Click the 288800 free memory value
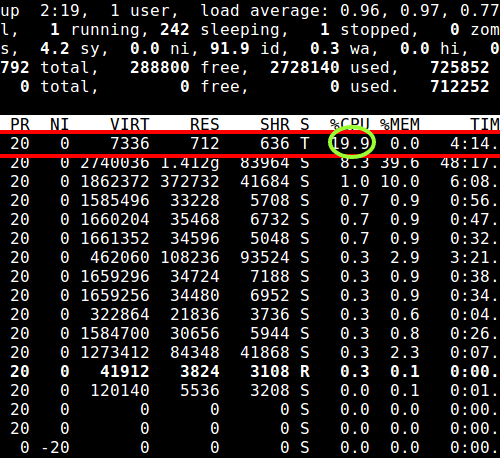The height and width of the screenshot is (458, 500). pos(160,68)
